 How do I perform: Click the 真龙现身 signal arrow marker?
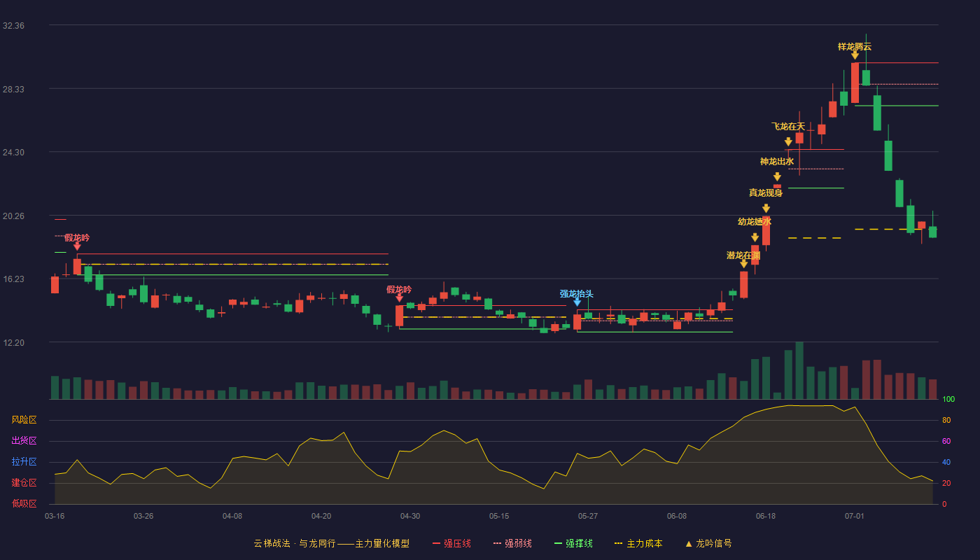coord(766,209)
